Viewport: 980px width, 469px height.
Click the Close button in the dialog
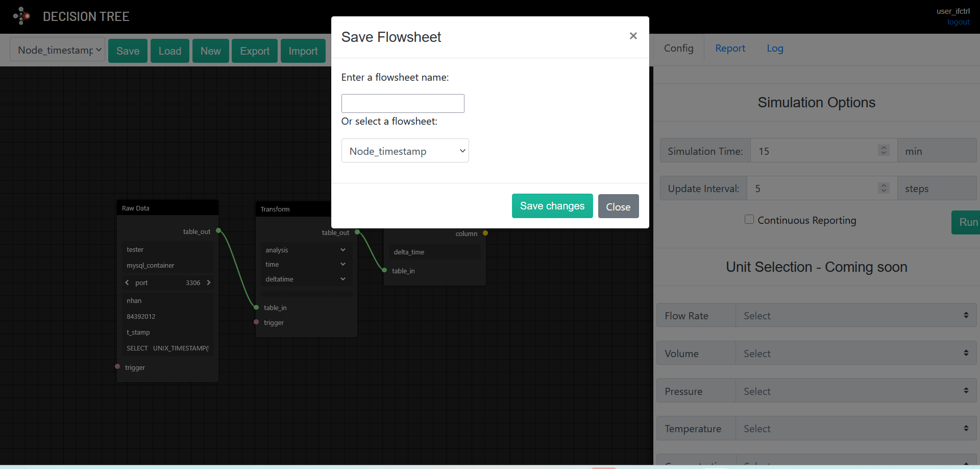(x=618, y=206)
